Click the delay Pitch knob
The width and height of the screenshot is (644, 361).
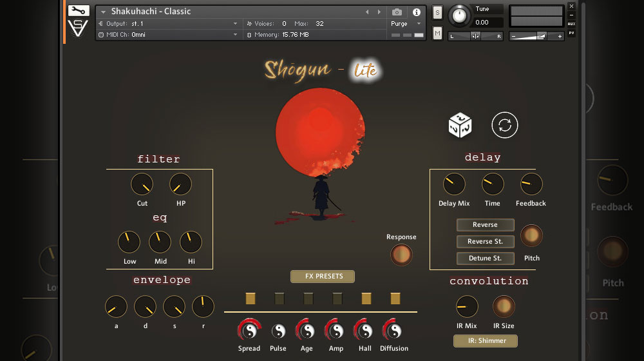(x=531, y=235)
